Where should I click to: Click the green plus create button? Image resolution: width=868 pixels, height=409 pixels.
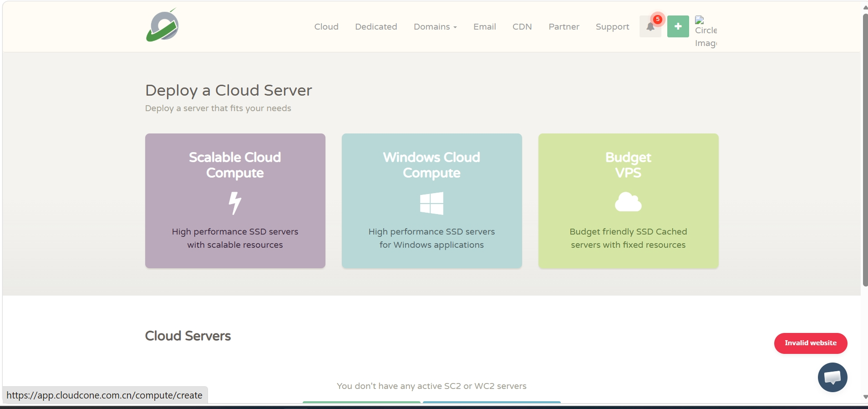click(x=678, y=26)
